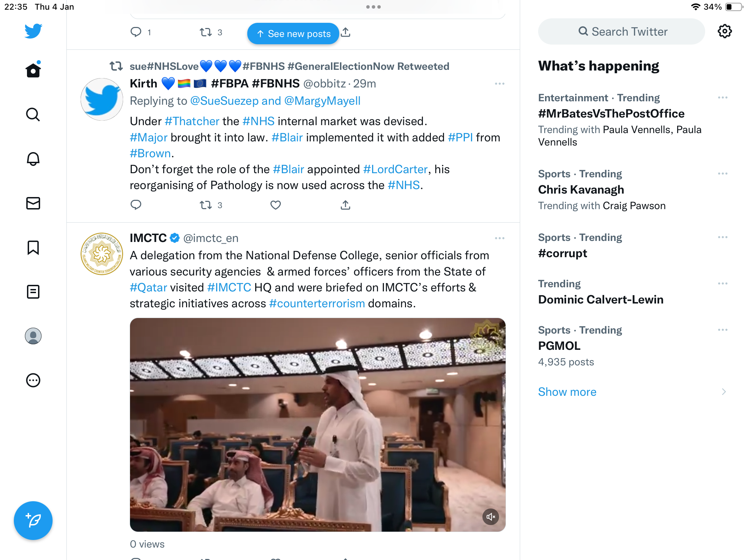The width and height of the screenshot is (747, 560).
Task: Unmute the IMCTC video
Action: click(x=491, y=517)
